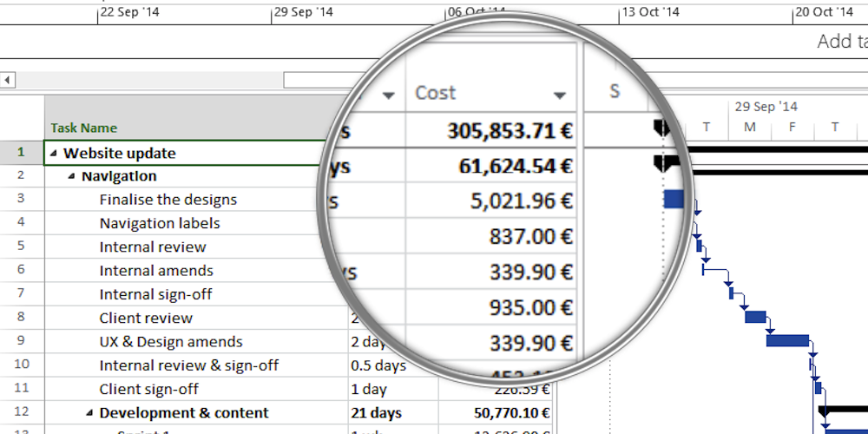Click the Website update summary bar start marker

[662, 129]
